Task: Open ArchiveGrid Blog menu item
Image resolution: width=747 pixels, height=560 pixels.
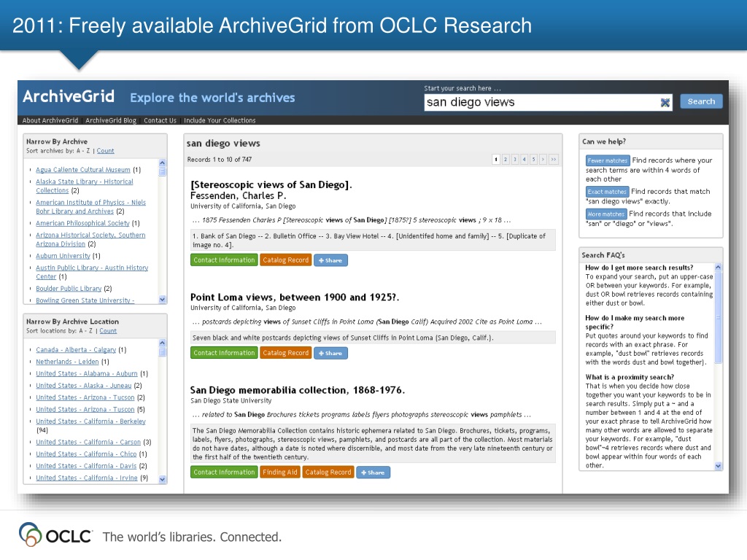Action: (111, 120)
